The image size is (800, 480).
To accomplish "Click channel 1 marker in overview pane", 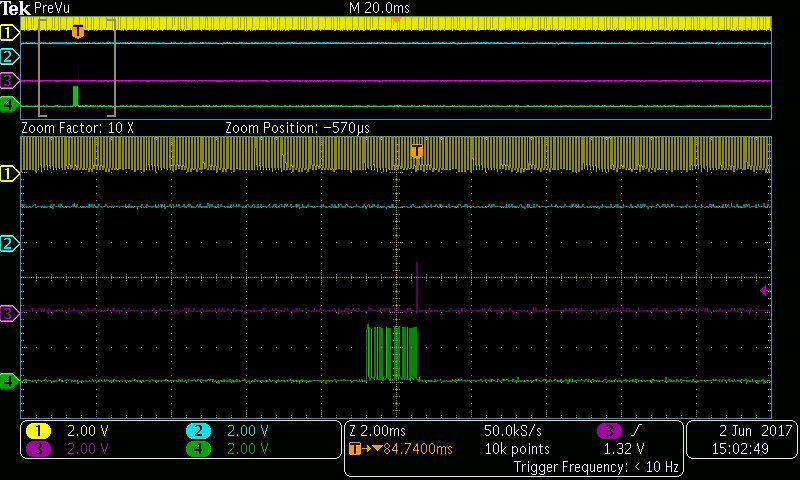I will pyautogui.click(x=9, y=33).
